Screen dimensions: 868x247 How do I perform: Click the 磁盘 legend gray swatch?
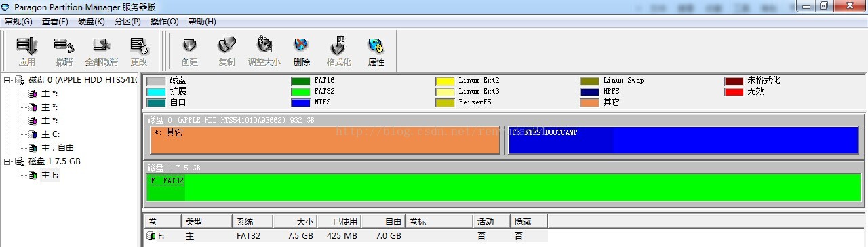(x=156, y=81)
